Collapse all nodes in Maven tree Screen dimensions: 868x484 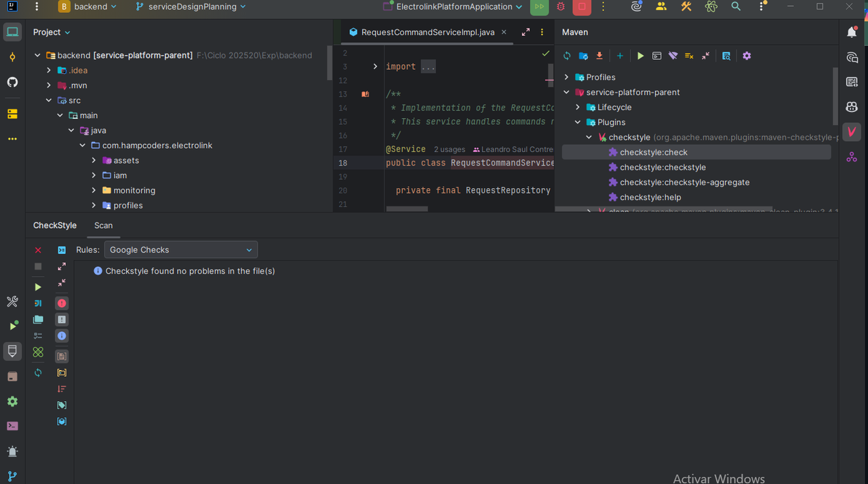[705, 56]
